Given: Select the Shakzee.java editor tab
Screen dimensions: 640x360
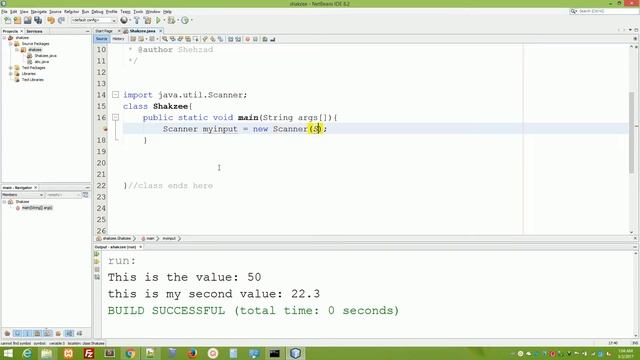Looking at the screenshot, I should [142, 31].
